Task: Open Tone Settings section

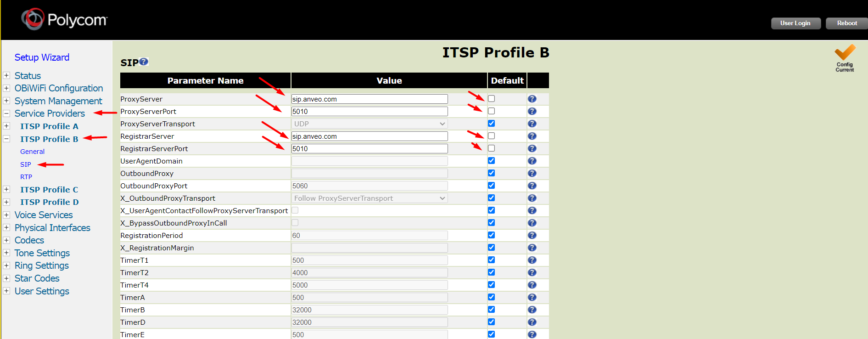Action: pyautogui.click(x=42, y=253)
